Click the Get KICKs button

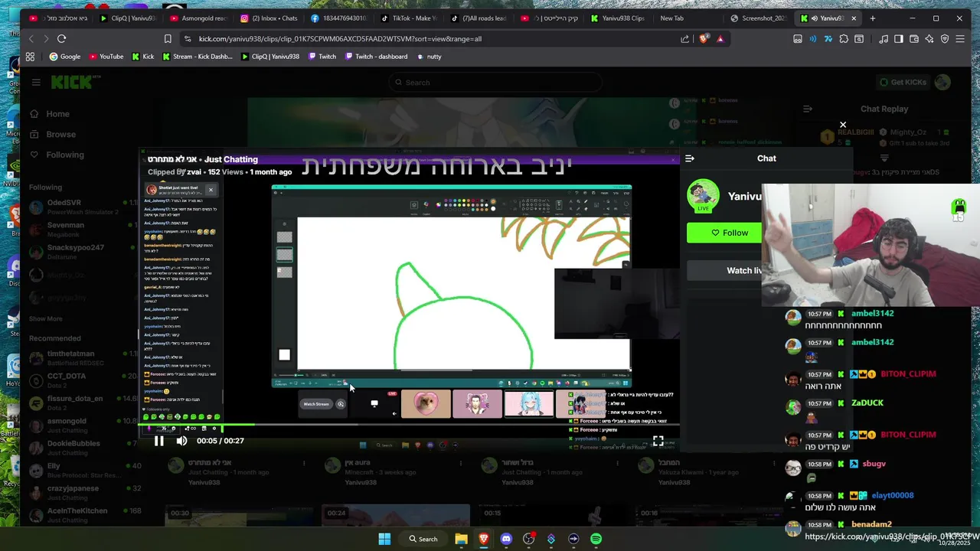(x=903, y=82)
